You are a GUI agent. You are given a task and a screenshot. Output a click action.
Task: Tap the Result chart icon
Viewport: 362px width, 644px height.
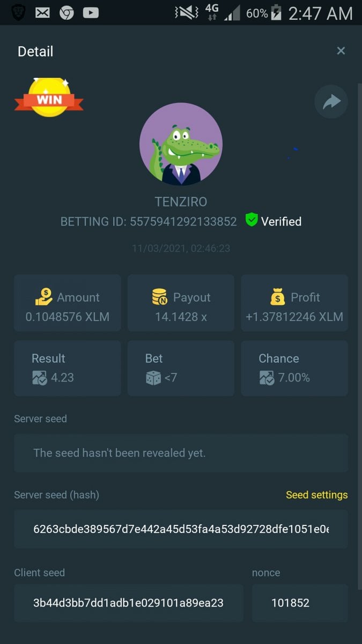coord(40,378)
